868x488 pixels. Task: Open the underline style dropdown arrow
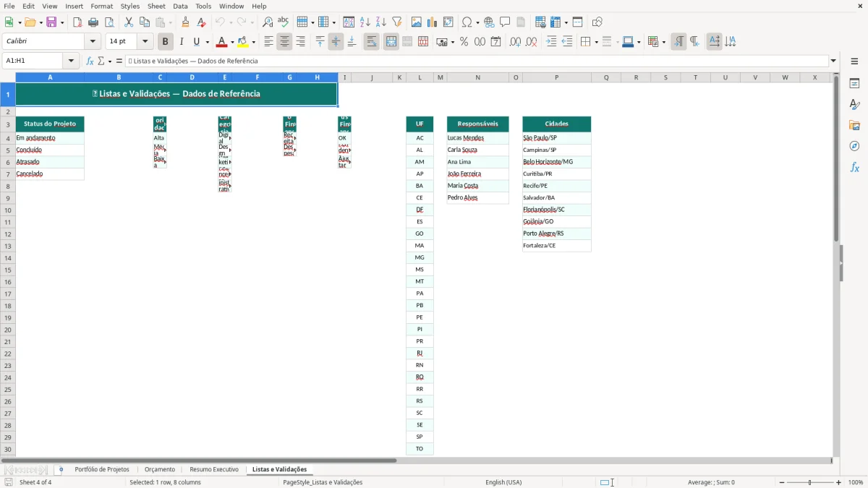207,42
